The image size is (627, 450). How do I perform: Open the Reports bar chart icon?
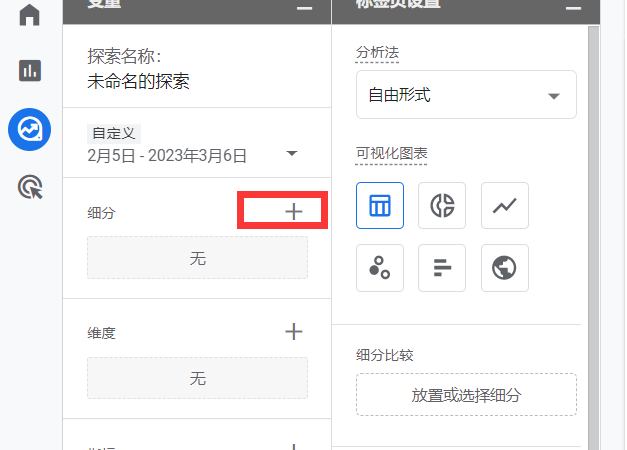click(x=30, y=70)
